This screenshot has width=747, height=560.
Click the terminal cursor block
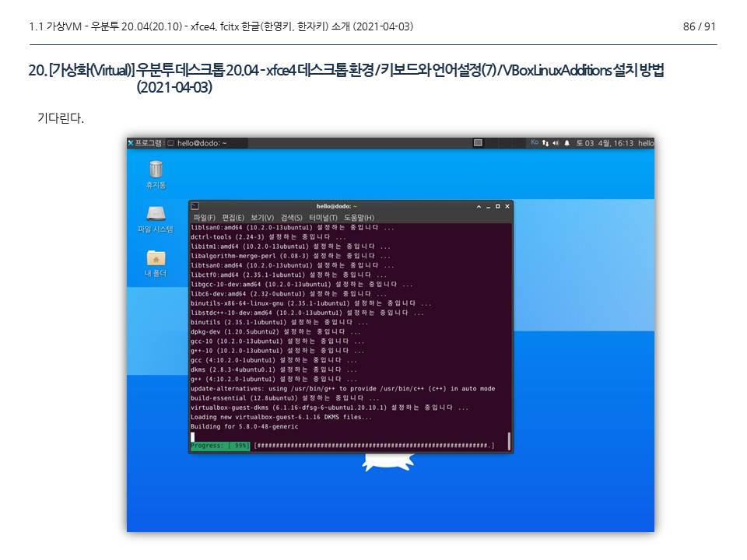[x=192, y=436]
